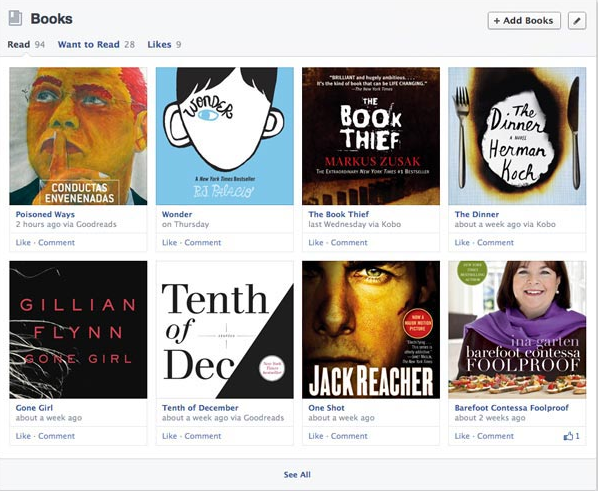Screen dimensions: 598x491
Task: Switch to the Read tab
Action: [x=26, y=44]
